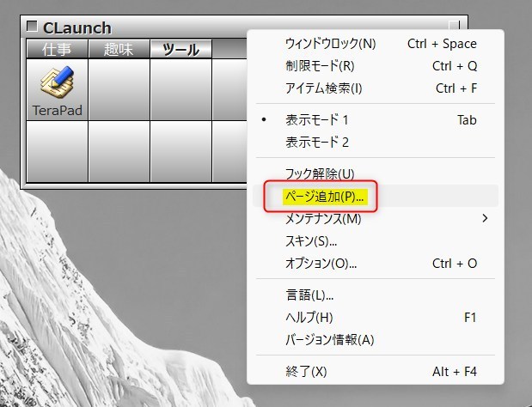The height and width of the screenshot is (407, 532).
Task: Select 制限モード(R) in the menu
Action: (376, 66)
